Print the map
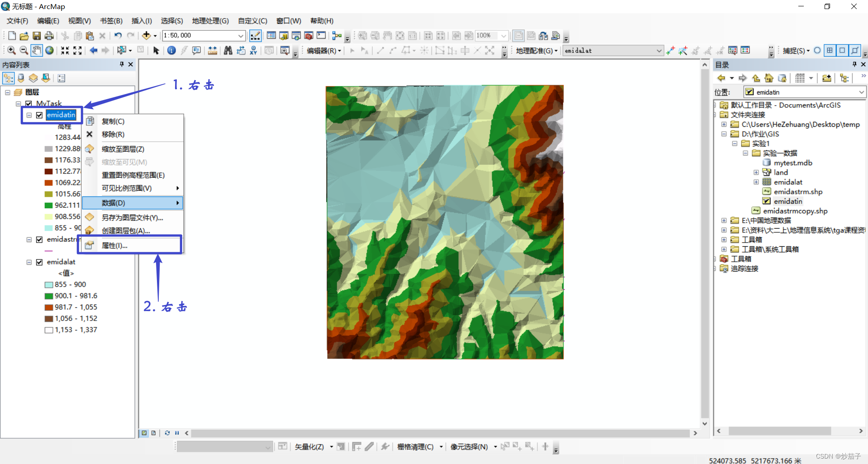Image resolution: width=868 pixels, height=464 pixels. tap(49, 36)
